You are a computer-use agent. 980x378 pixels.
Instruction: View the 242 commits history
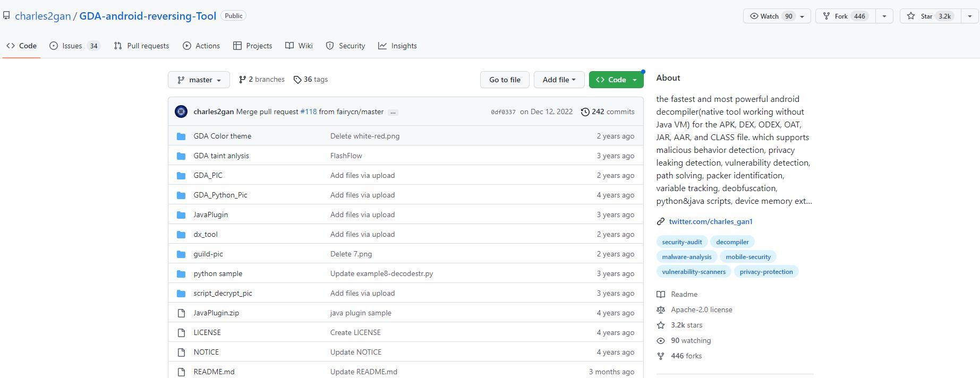[608, 111]
